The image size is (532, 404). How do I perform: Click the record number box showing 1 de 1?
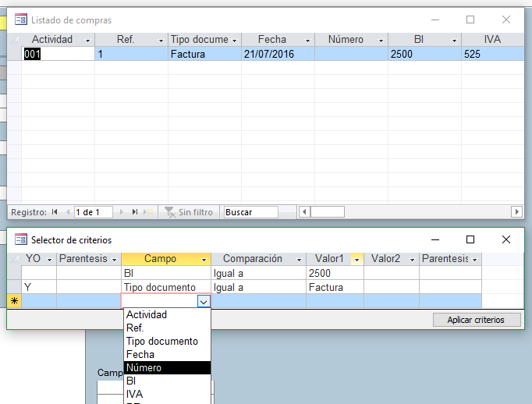(93, 211)
